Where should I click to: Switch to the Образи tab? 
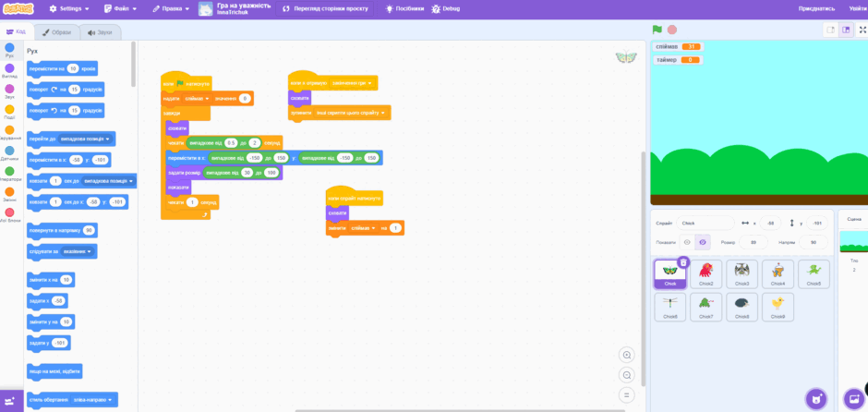tap(57, 32)
